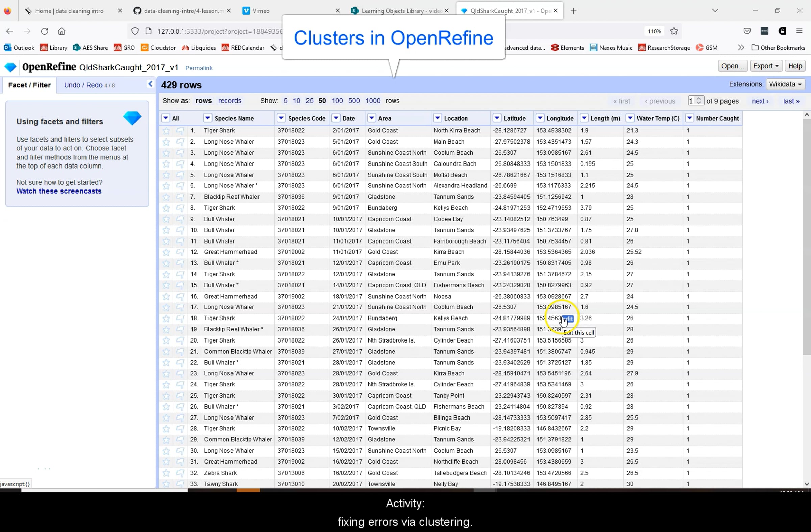Click the Watch these screencasts link
Viewport: 811px width, 532px height.
59,192
